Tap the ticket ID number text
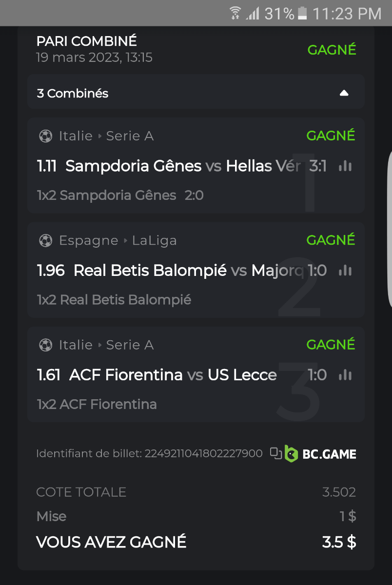Screen dimensions: 392x585 [x=203, y=454]
